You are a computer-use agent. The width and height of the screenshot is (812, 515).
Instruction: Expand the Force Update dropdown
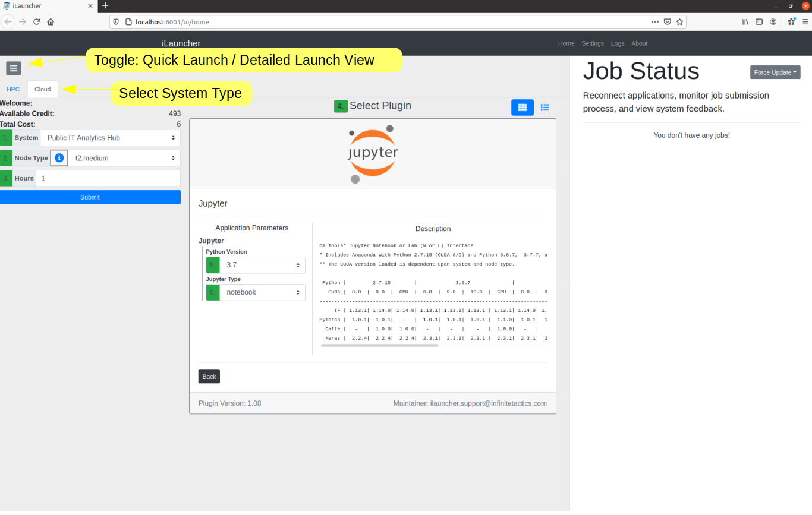pos(775,72)
